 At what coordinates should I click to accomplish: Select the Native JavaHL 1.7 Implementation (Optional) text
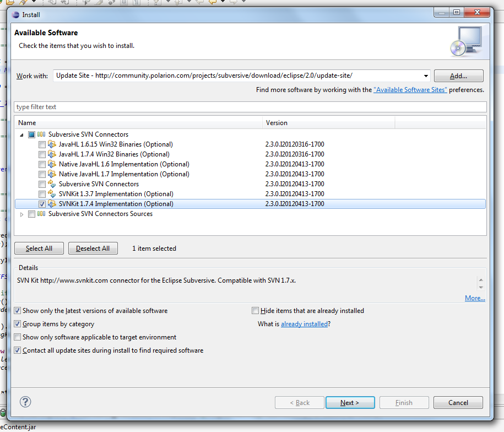pyautogui.click(x=124, y=174)
